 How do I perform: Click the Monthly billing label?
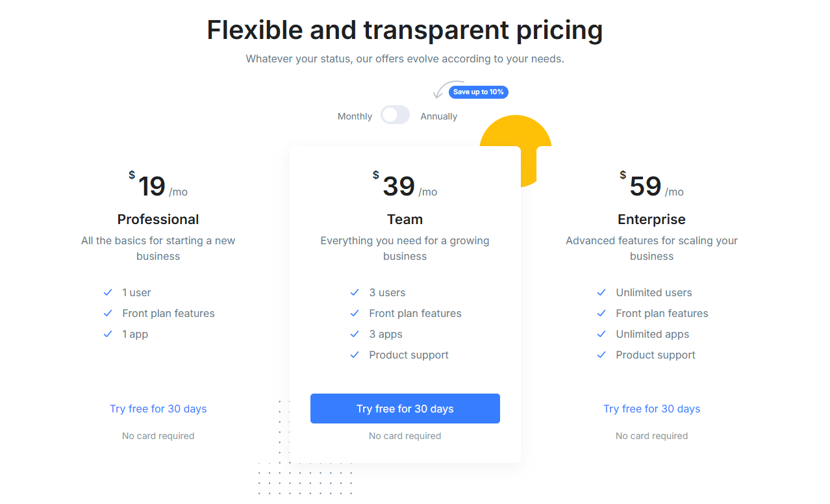355,116
